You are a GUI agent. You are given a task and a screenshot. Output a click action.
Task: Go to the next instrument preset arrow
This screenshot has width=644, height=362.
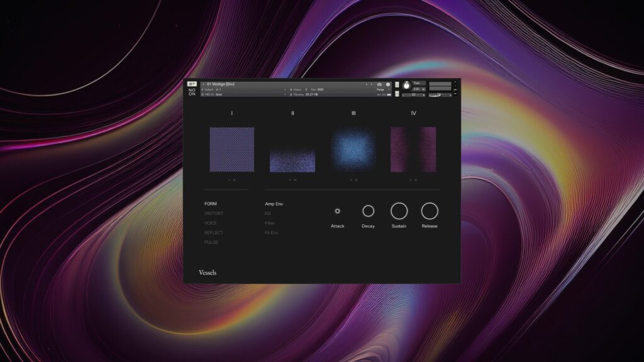click(x=372, y=84)
